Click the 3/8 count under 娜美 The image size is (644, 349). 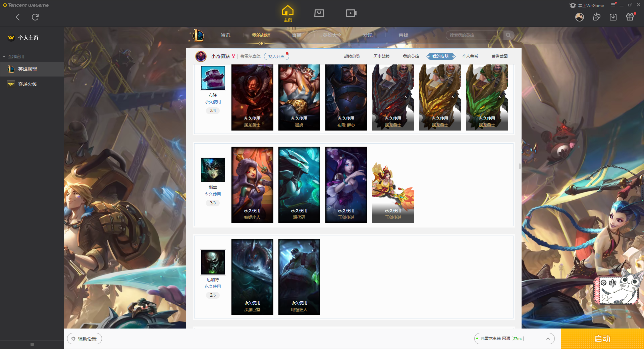[x=213, y=203]
